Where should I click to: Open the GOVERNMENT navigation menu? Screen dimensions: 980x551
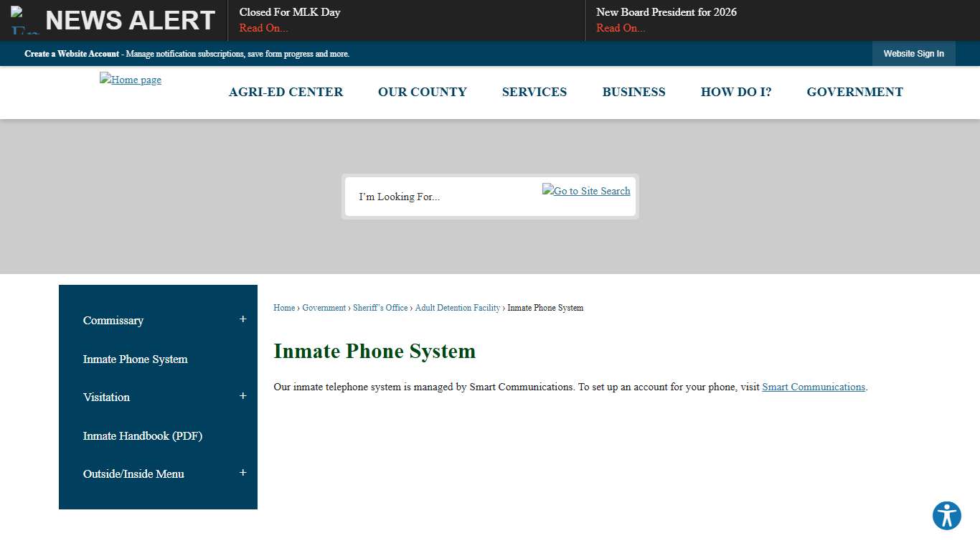[854, 92]
